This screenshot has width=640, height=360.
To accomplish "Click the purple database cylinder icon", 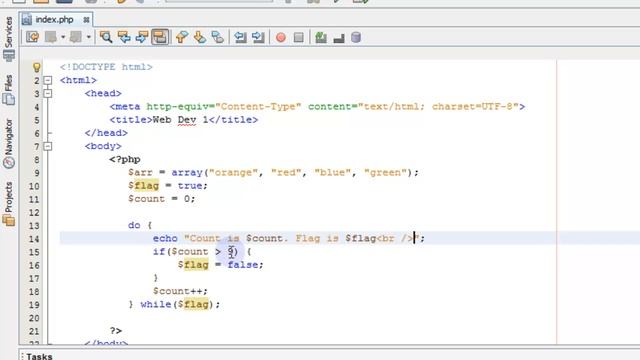I will (x=356, y=37).
